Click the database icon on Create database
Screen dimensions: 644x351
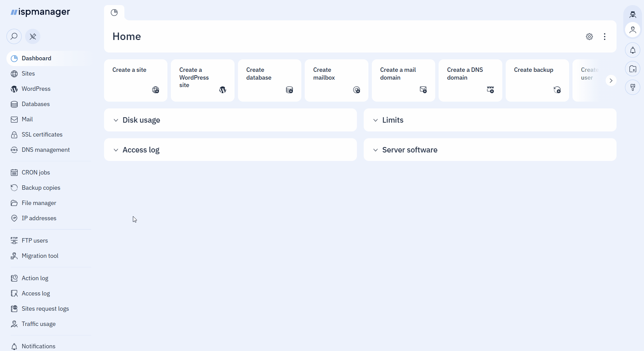click(289, 90)
